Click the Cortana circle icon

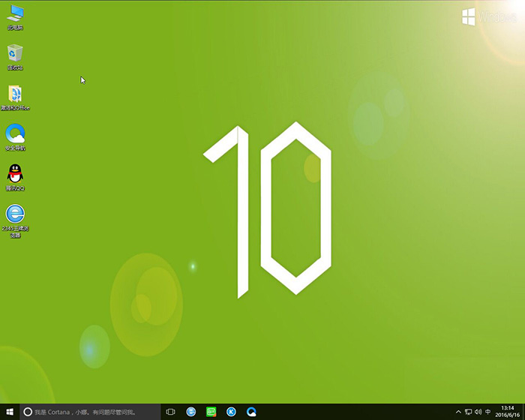(28, 412)
